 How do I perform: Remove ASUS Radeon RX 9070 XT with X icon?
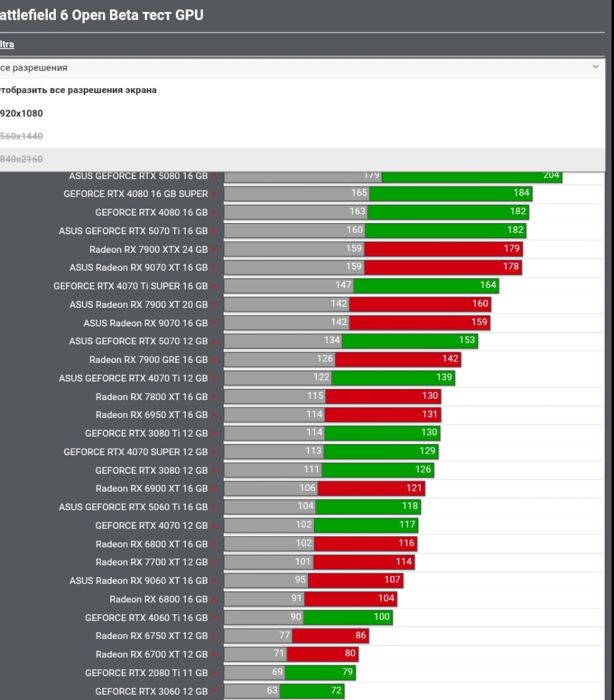[x=214, y=268]
